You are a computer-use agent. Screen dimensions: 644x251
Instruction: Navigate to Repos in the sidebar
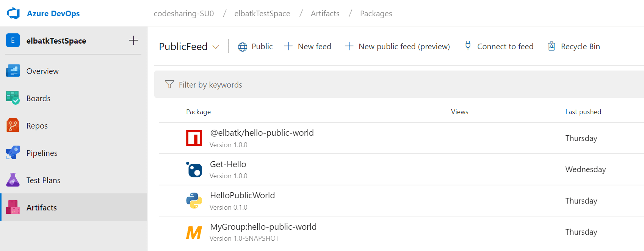tap(37, 126)
